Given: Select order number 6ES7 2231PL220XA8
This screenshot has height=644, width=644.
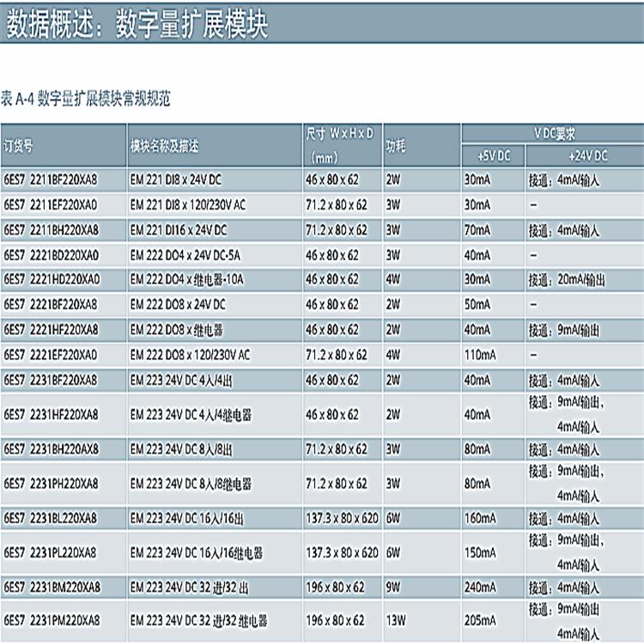Looking at the screenshot, I should tap(50, 553).
